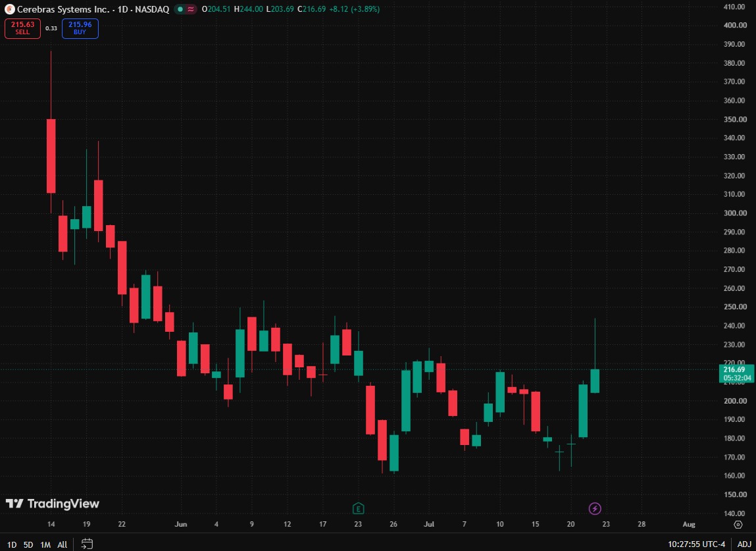Image resolution: width=756 pixels, height=551 pixels.
Task: Open the earnings marker E icon
Action: click(x=358, y=508)
